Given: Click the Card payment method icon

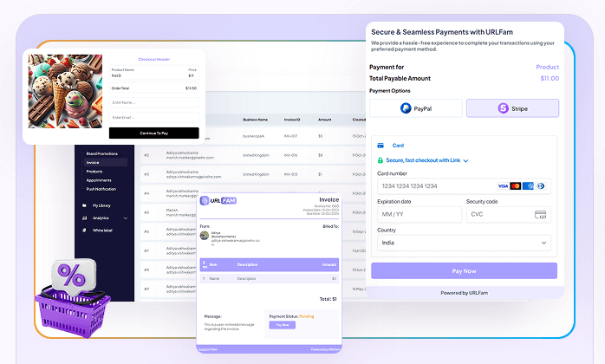Looking at the screenshot, I should pos(382,146).
